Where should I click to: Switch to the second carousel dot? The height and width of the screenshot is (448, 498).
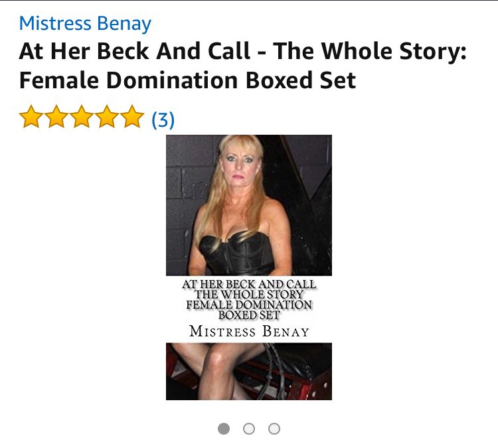pos(249,429)
